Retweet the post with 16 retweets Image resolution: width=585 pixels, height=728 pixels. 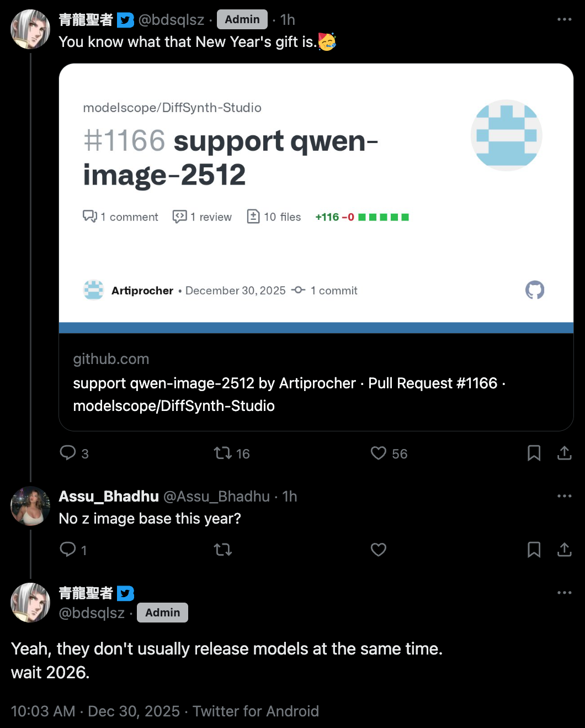pyautogui.click(x=223, y=453)
